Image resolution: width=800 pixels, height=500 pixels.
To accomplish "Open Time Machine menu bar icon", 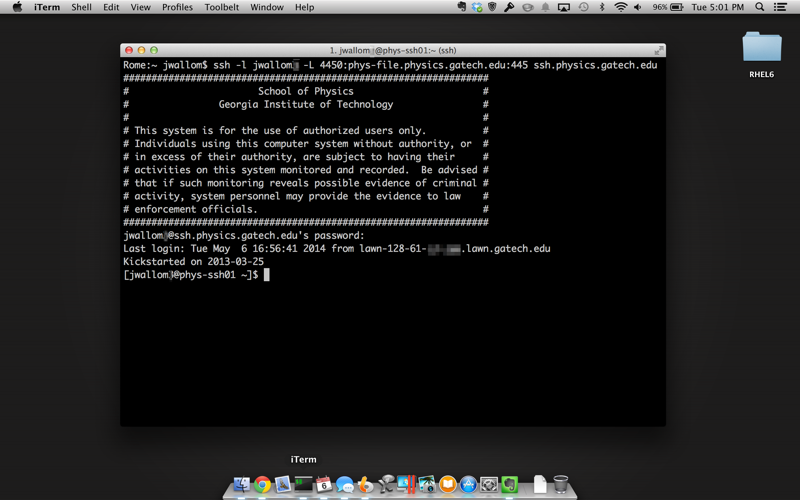I will 583,7.
